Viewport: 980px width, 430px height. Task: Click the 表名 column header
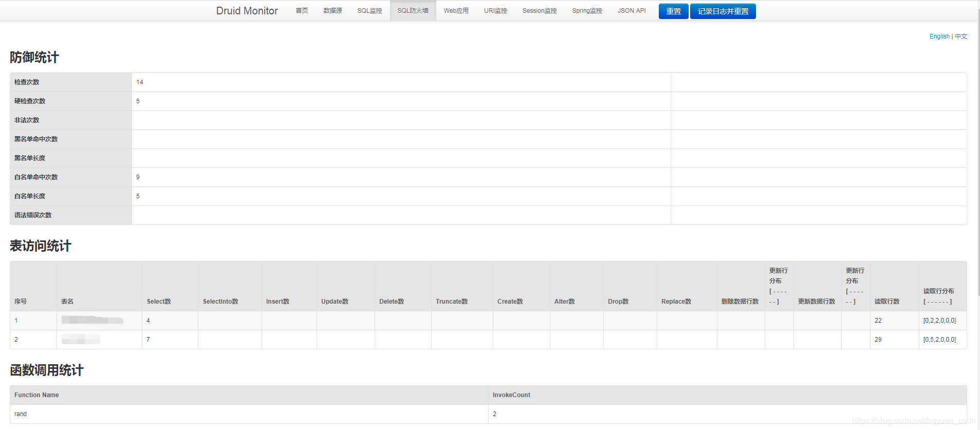[67, 302]
